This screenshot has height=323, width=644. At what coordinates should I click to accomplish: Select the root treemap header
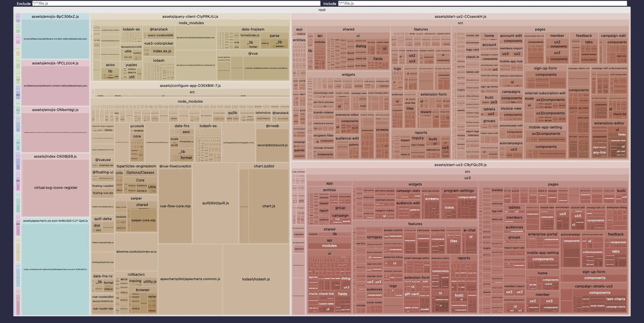pos(322,10)
